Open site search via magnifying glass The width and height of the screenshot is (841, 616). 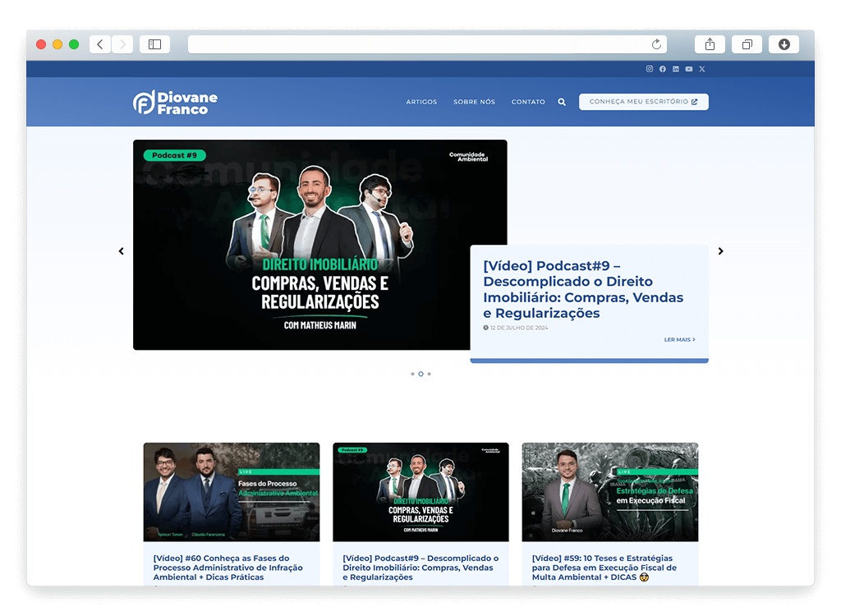pyautogui.click(x=562, y=103)
